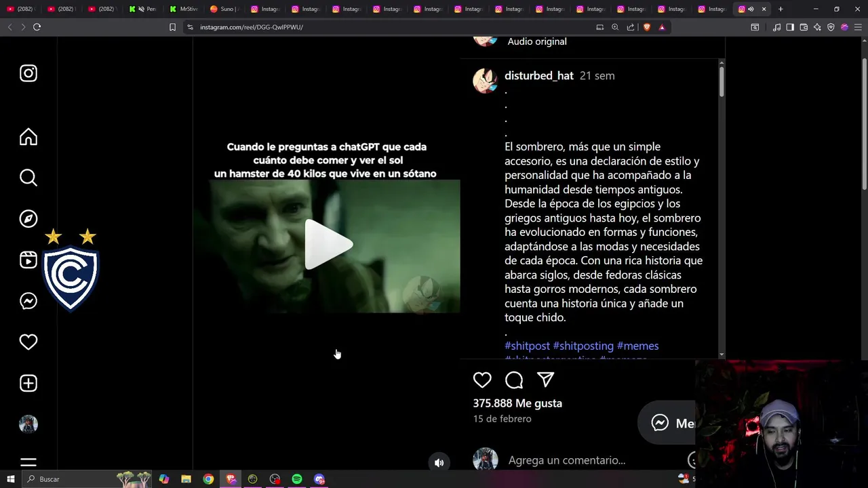The image size is (868, 488).
Task: Open the hamburger More menu
Action: pyautogui.click(x=28, y=463)
